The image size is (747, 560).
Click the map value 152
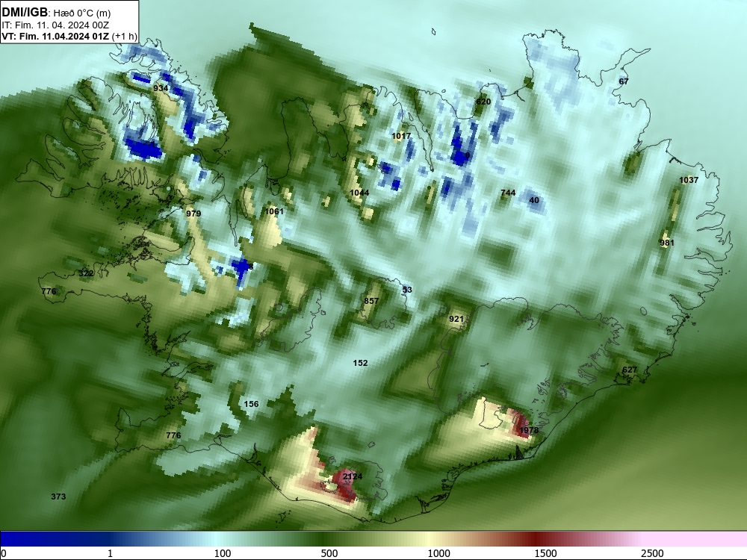[360, 363]
